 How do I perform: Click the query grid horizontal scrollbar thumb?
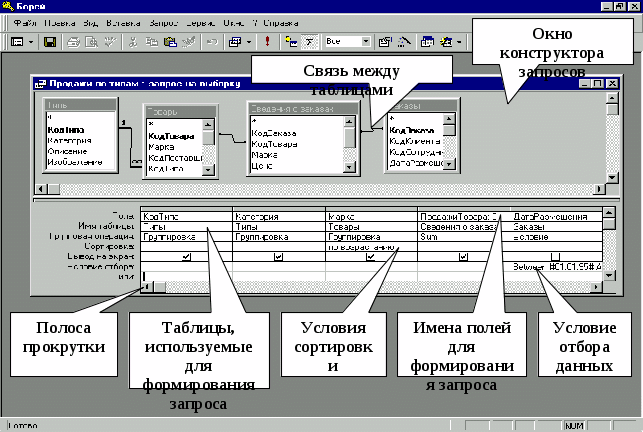click(x=160, y=287)
